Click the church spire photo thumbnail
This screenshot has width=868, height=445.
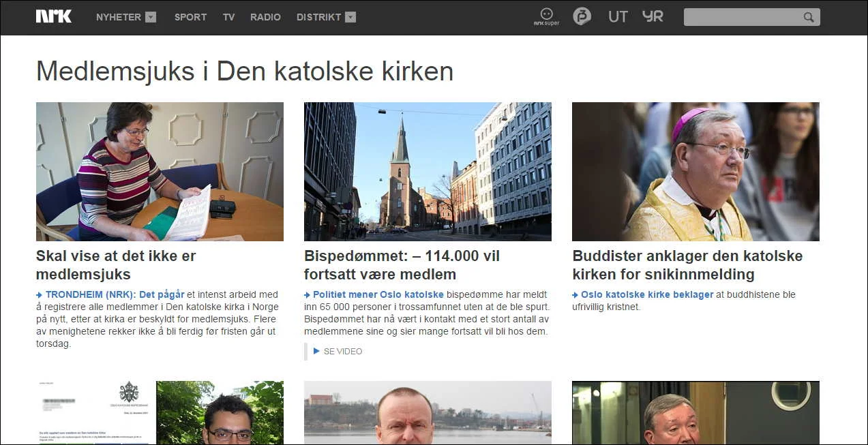point(428,171)
